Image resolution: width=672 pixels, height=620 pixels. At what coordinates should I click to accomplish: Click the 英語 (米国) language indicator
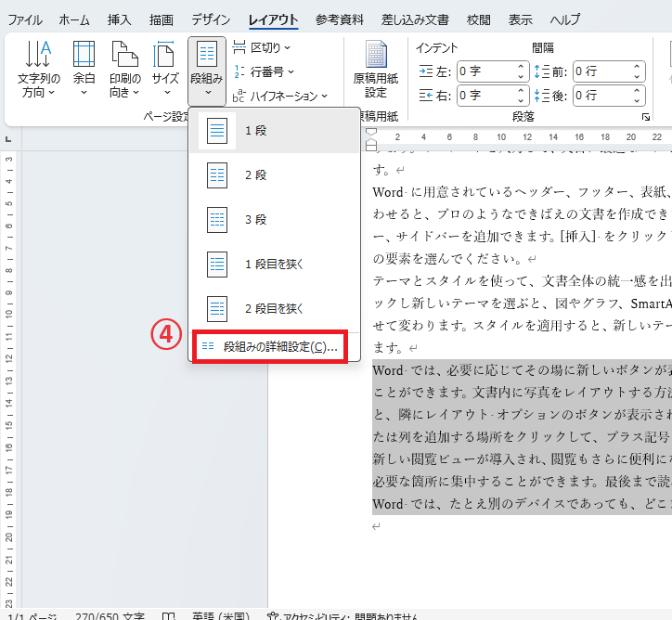click(220, 616)
